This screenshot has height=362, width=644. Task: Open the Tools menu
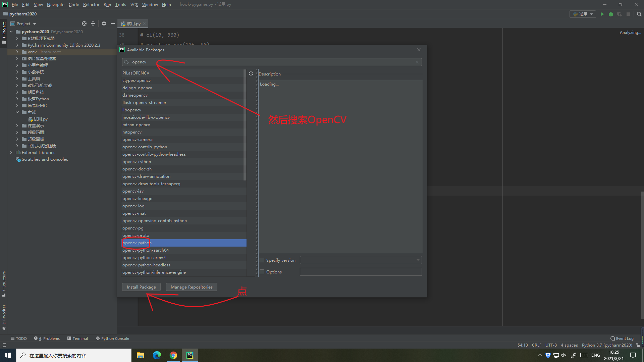pos(120,4)
